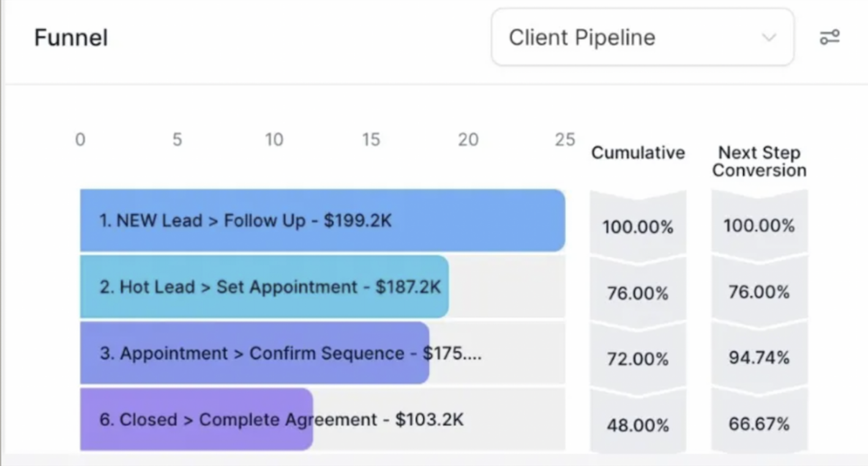The image size is (868, 466).
Task: Click axis label 25 on the chart
Action: [x=565, y=139]
